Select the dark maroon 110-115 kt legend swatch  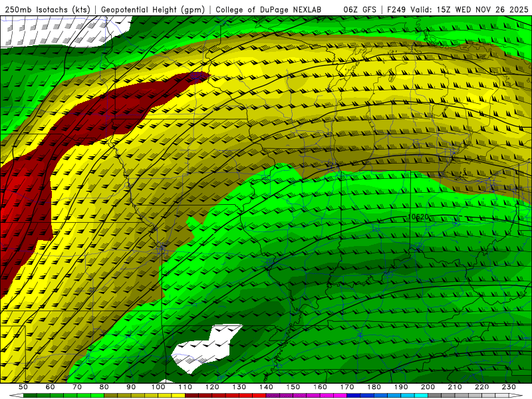[x=192, y=395]
